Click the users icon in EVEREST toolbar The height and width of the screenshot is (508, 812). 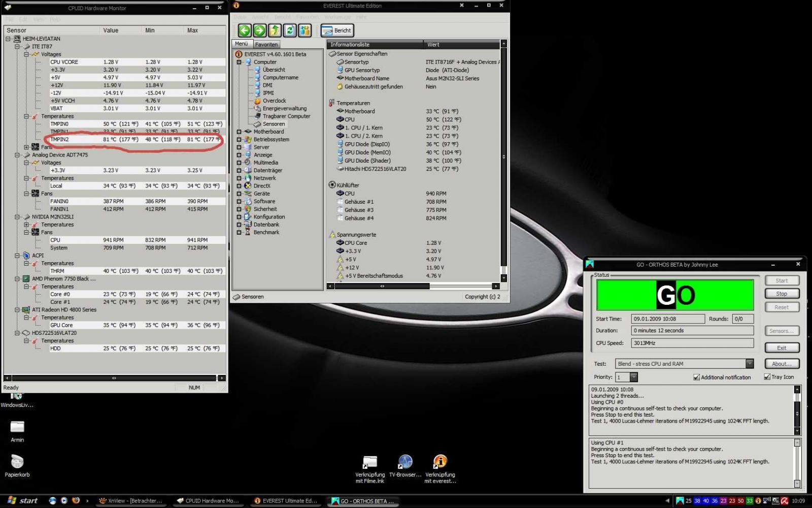click(x=304, y=30)
